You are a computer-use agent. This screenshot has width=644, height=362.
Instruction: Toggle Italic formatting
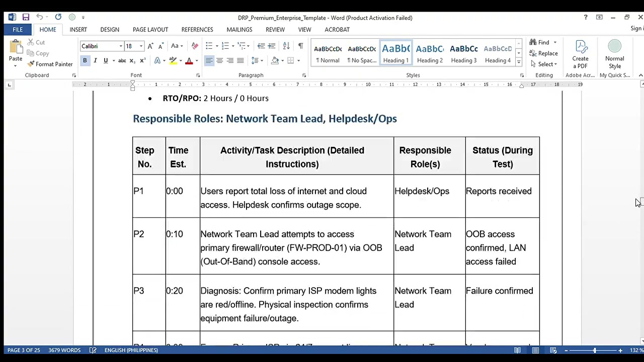pos(95,61)
